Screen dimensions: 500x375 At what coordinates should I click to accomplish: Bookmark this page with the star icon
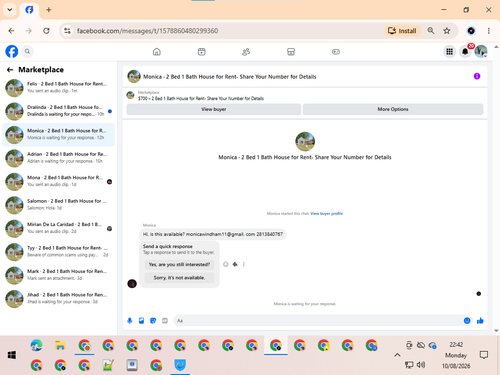pyautogui.click(x=447, y=31)
